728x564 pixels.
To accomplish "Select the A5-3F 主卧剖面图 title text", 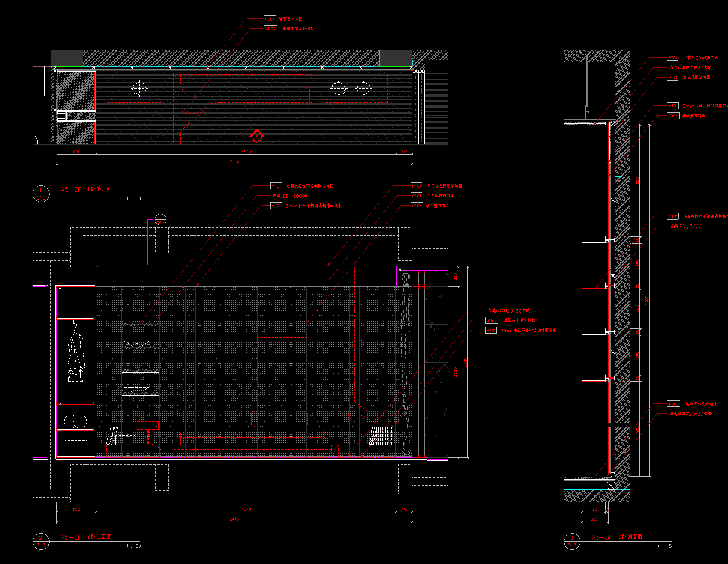I will 617,537.
